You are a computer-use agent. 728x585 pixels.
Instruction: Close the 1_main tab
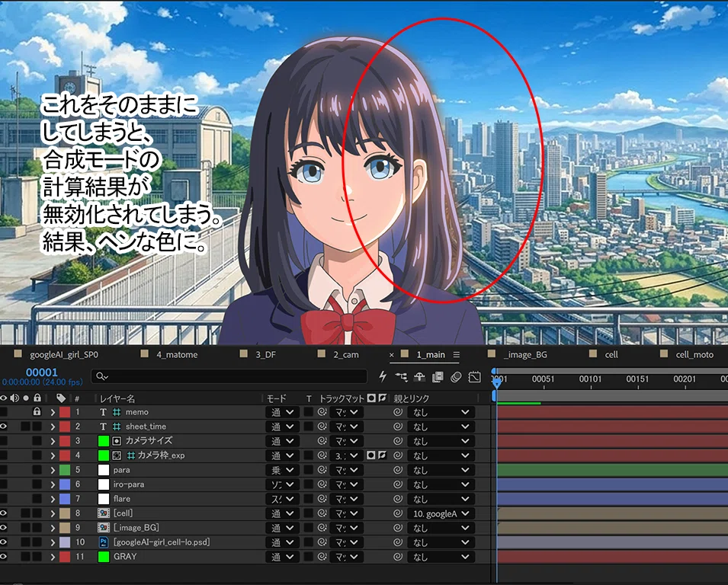391,355
